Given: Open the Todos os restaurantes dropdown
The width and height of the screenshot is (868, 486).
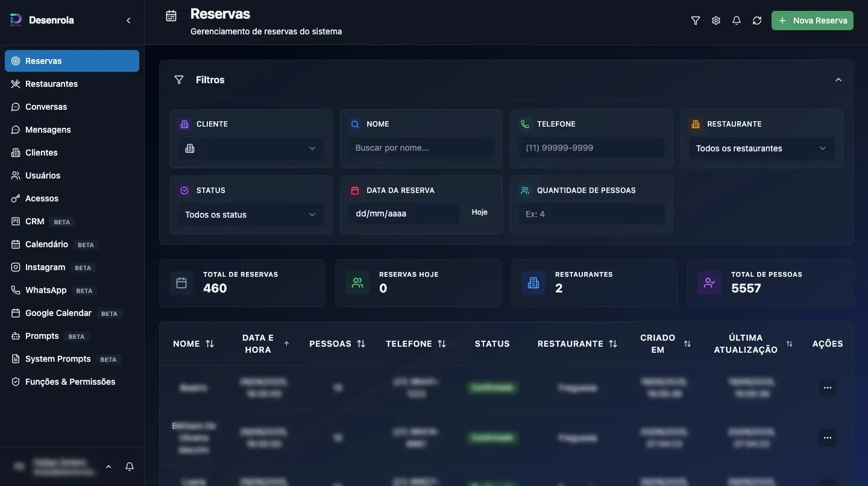Looking at the screenshot, I should [761, 148].
